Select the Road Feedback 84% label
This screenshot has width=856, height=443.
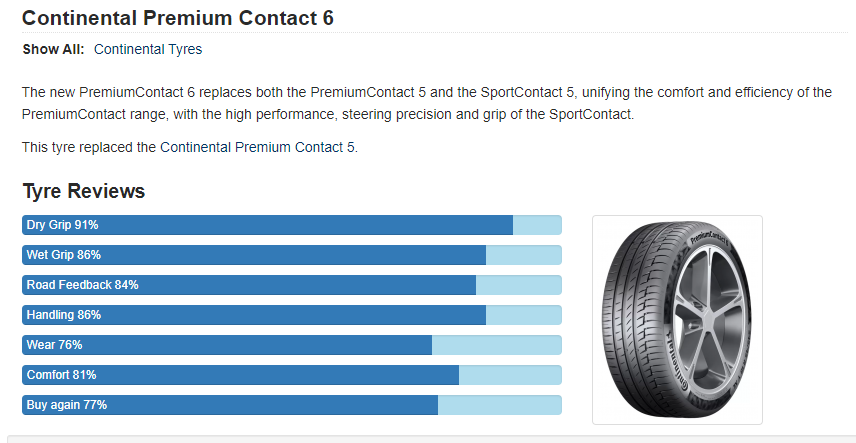pyautogui.click(x=82, y=285)
